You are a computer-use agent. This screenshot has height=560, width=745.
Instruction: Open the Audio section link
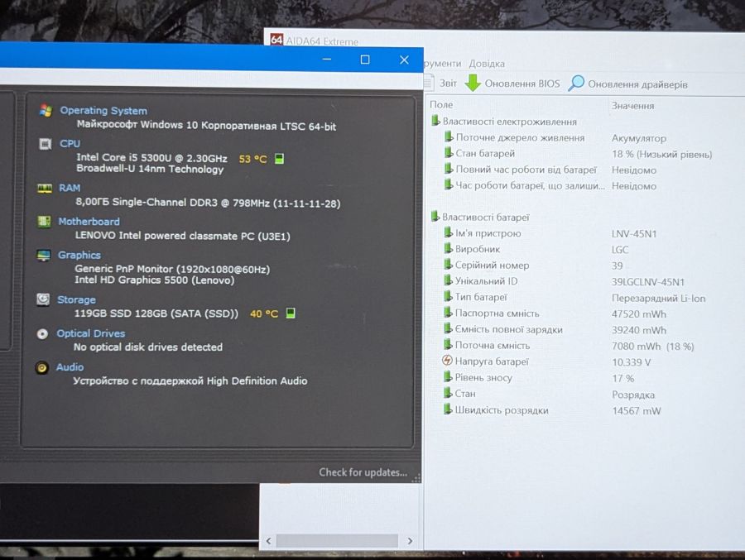(x=70, y=367)
